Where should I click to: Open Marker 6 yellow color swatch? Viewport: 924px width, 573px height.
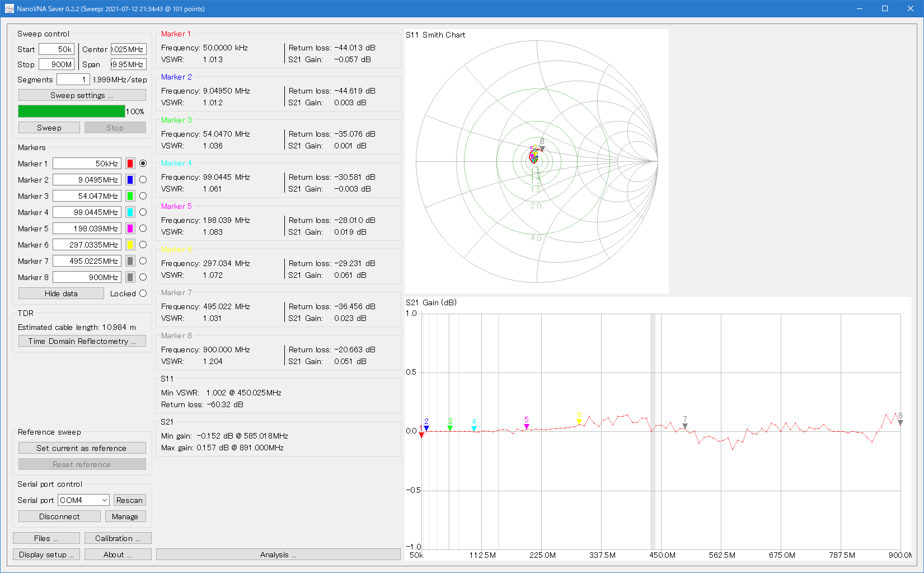pyautogui.click(x=130, y=245)
